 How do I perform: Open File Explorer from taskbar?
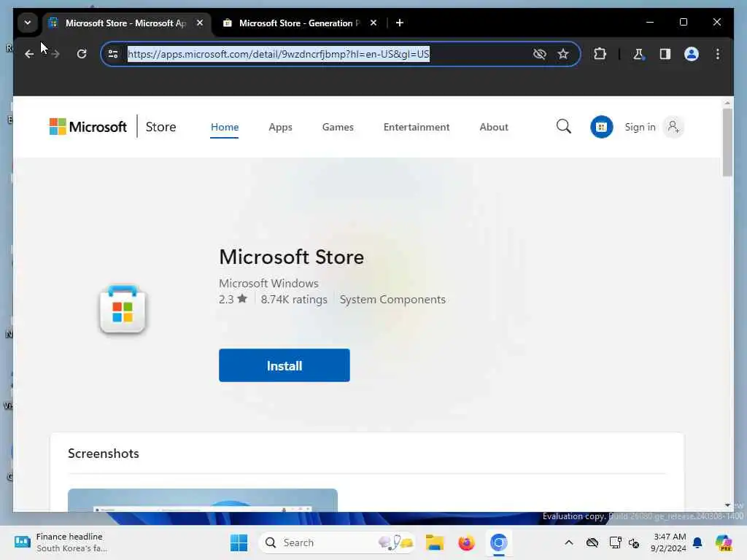point(435,542)
